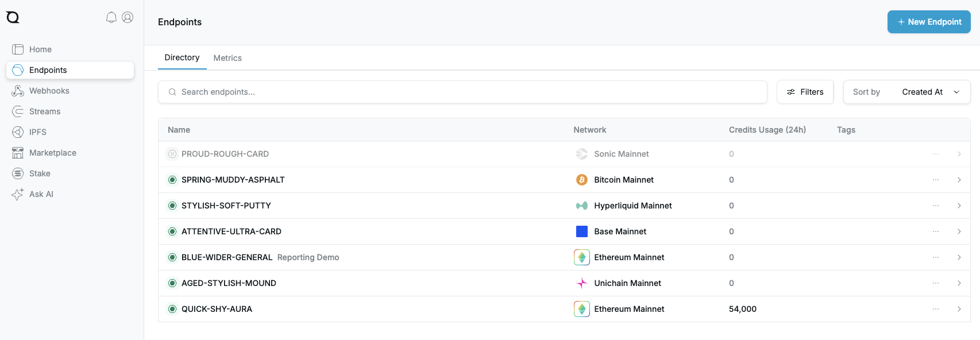
Task: Go to Streams in the sidebar
Action: click(x=44, y=111)
